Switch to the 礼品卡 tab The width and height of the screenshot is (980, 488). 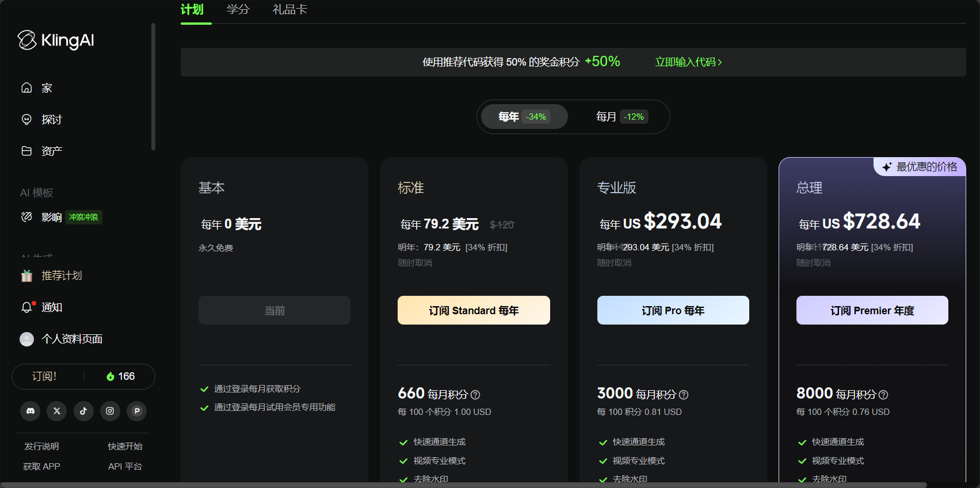click(x=290, y=10)
